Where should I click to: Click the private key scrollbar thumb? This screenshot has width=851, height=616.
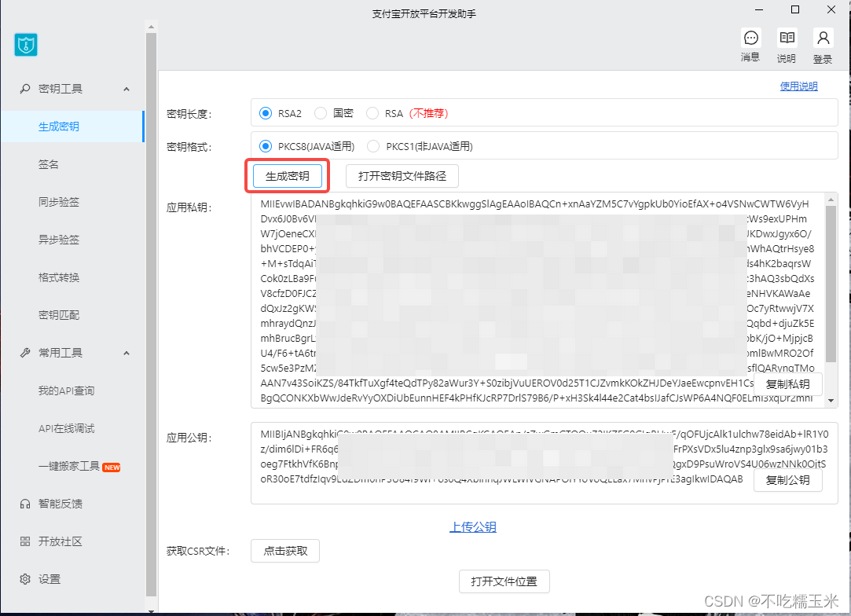coord(831,284)
